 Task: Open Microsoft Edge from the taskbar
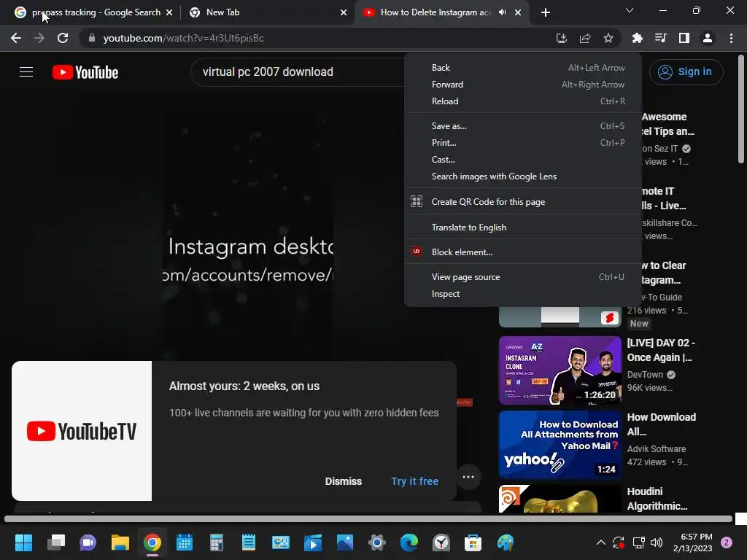[x=409, y=542]
